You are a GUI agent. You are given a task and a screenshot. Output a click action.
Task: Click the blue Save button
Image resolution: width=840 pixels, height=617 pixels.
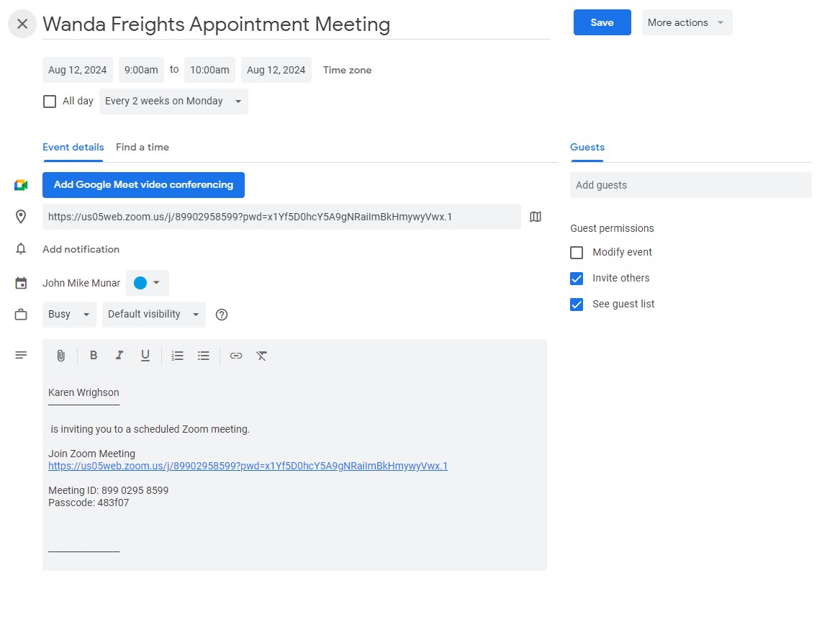pyautogui.click(x=602, y=22)
